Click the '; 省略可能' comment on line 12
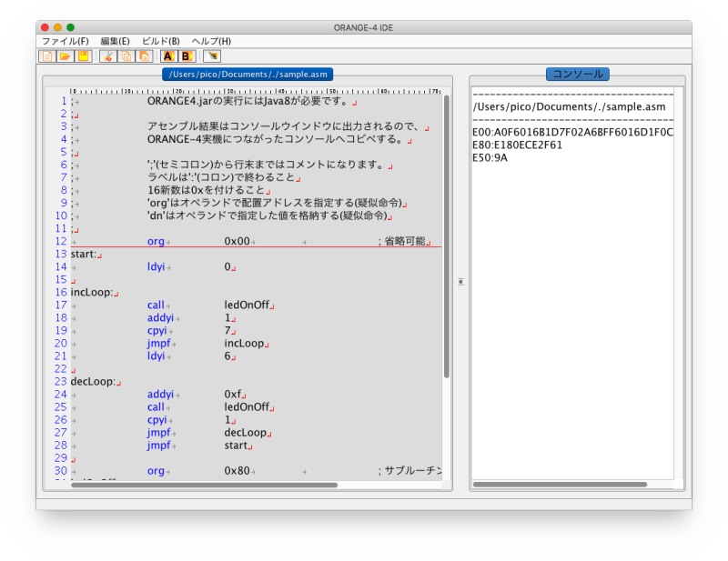The width and height of the screenshot is (728, 561). coord(401,241)
